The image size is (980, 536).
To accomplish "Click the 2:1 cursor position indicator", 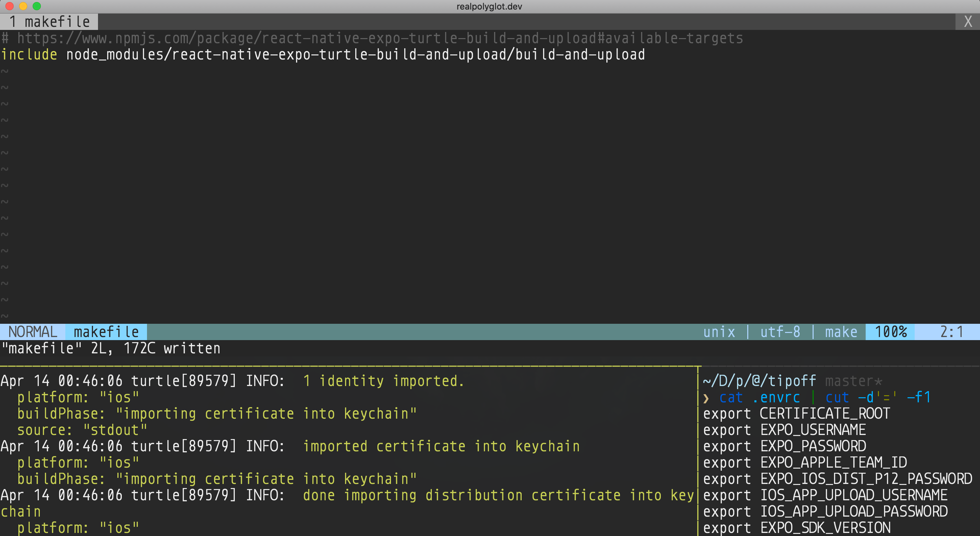I will [x=951, y=332].
